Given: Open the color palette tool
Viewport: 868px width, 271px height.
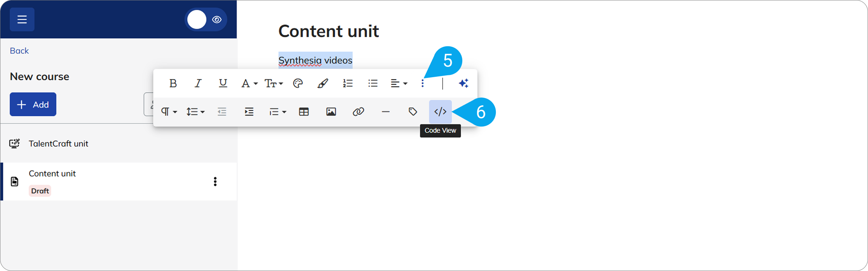Looking at the screenshot, I should pyautogui.click(x=298, y=83).
